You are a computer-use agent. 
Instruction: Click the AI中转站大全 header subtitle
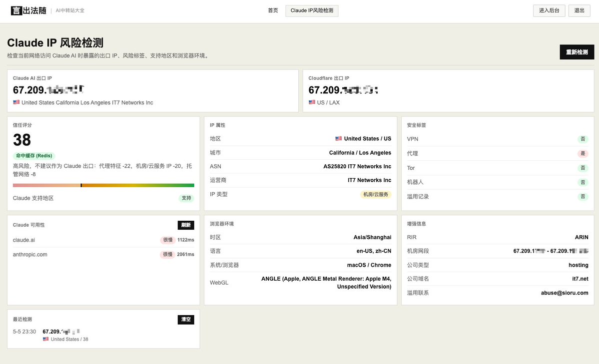[70, 10]
